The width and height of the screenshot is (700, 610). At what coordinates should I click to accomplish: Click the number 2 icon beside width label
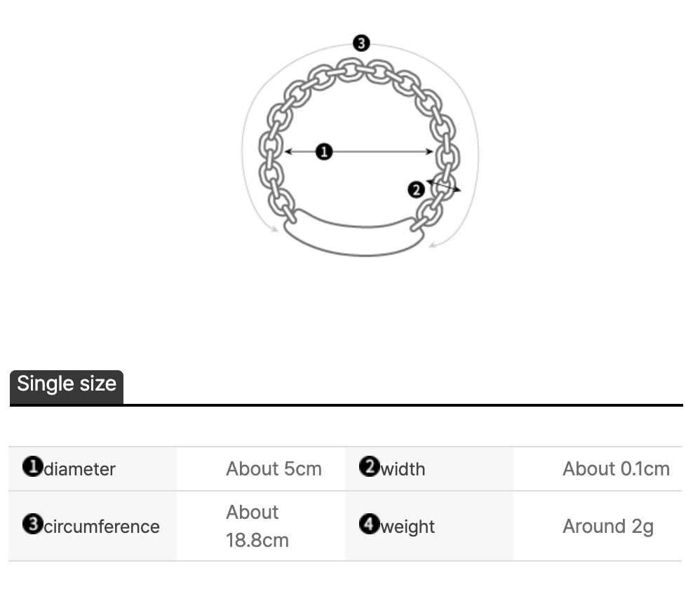[369, 467]
